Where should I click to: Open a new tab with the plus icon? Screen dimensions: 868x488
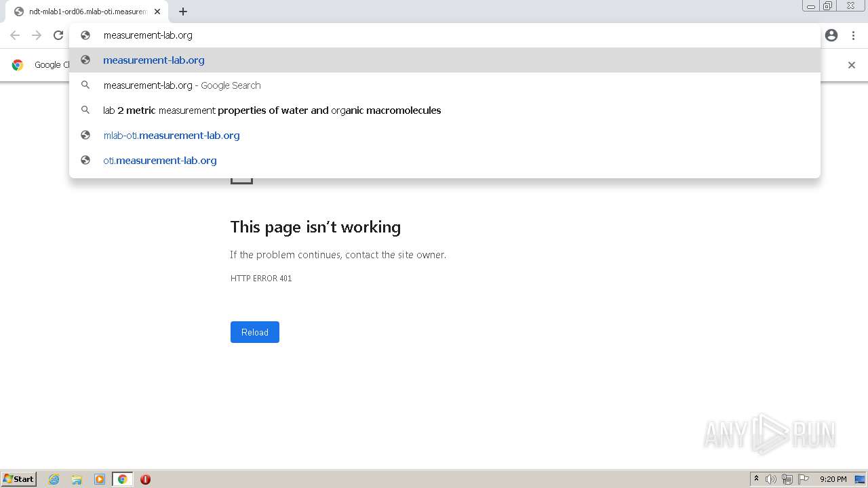pos(183,12)
